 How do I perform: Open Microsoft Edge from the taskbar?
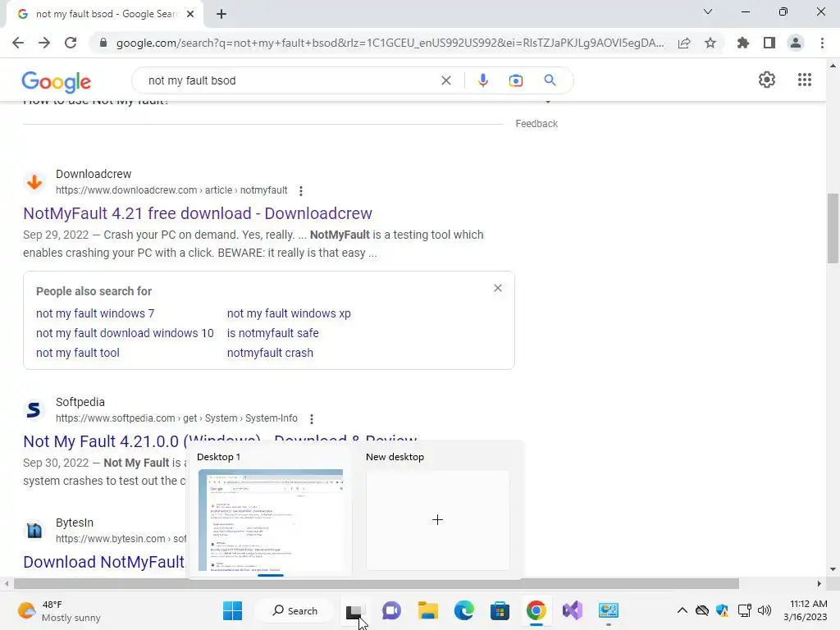(x=464, y=610)
